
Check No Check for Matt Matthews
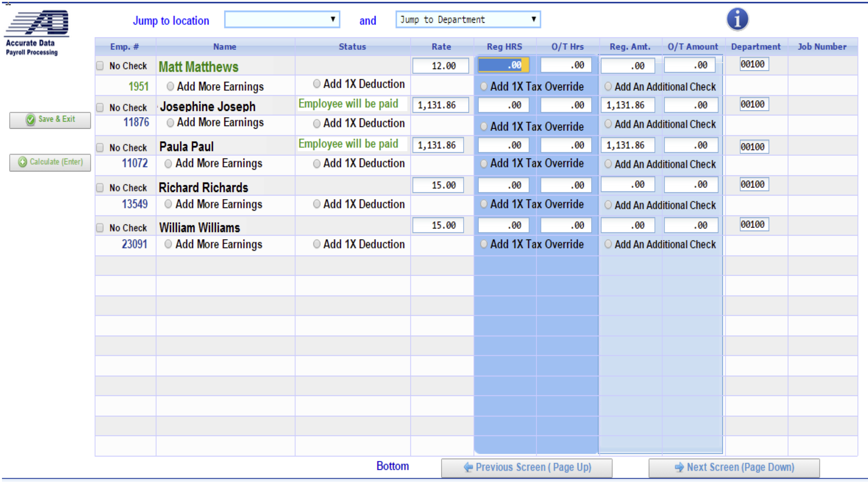tap(100, 66)
